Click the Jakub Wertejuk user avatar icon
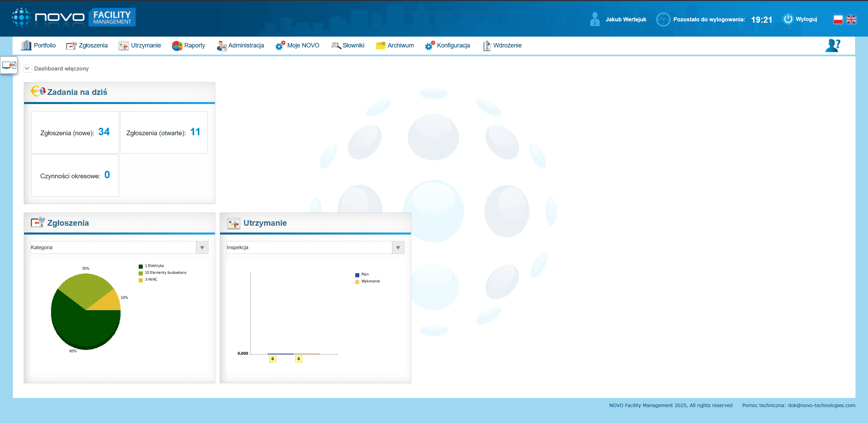This screenshot has width=868, height=423. 595,19
